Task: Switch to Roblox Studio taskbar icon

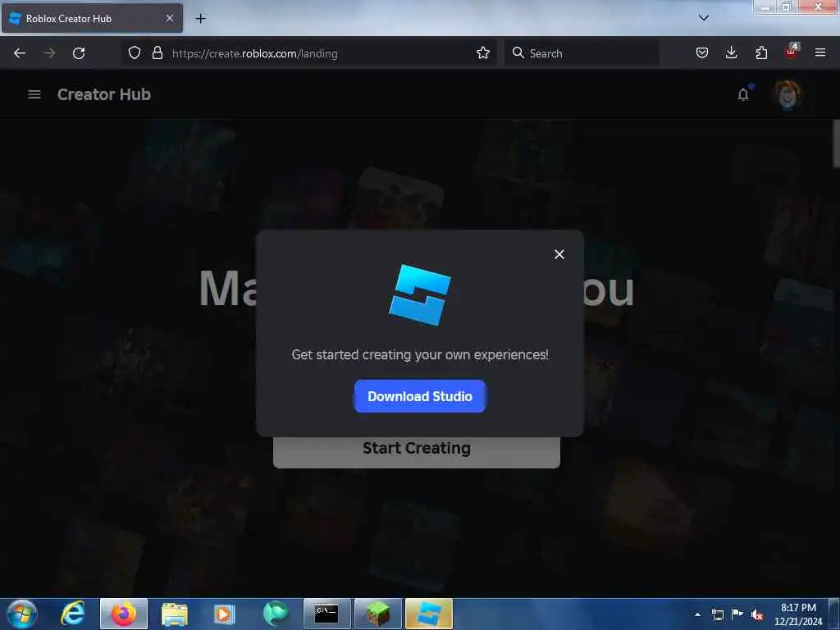Action: click(429, 614)
